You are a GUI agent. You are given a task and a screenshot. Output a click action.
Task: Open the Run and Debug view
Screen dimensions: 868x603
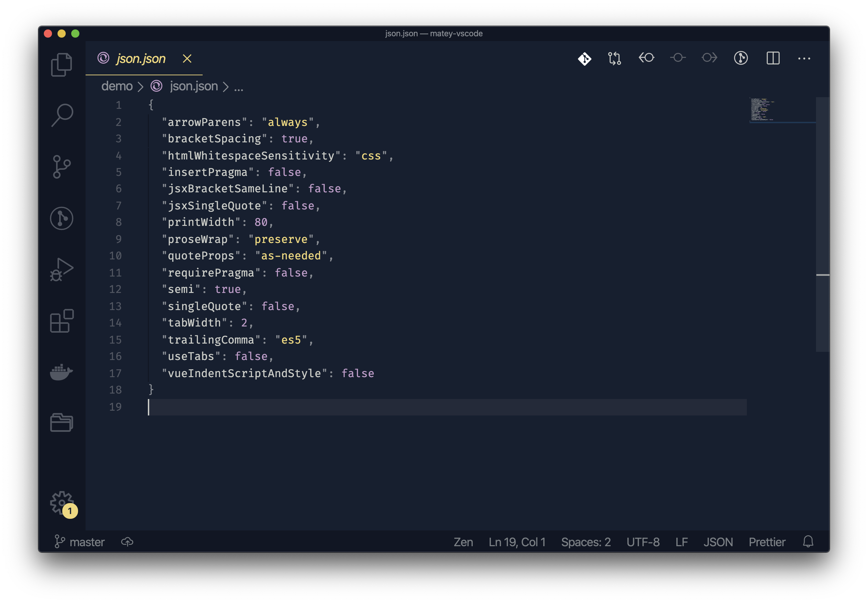62,269
